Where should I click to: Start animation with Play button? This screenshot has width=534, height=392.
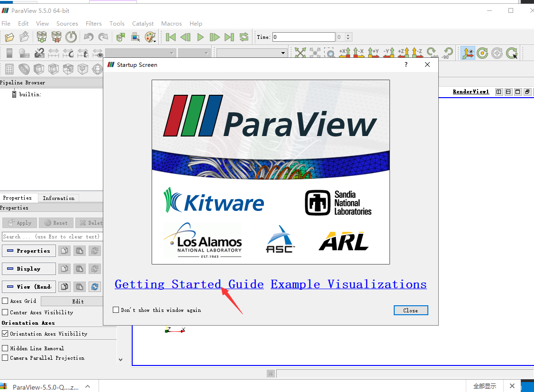point(200,37)
